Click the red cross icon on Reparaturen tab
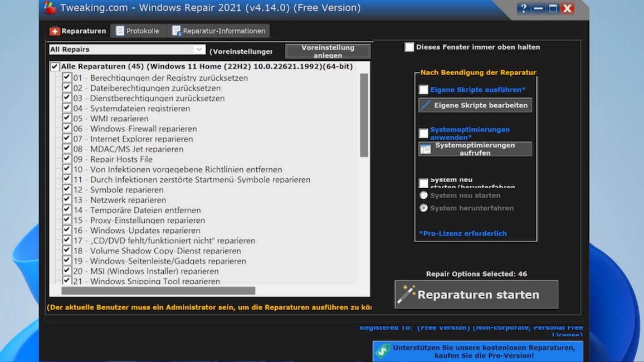The width and height of the screenshot is (644, 362). tap(55, 31)
